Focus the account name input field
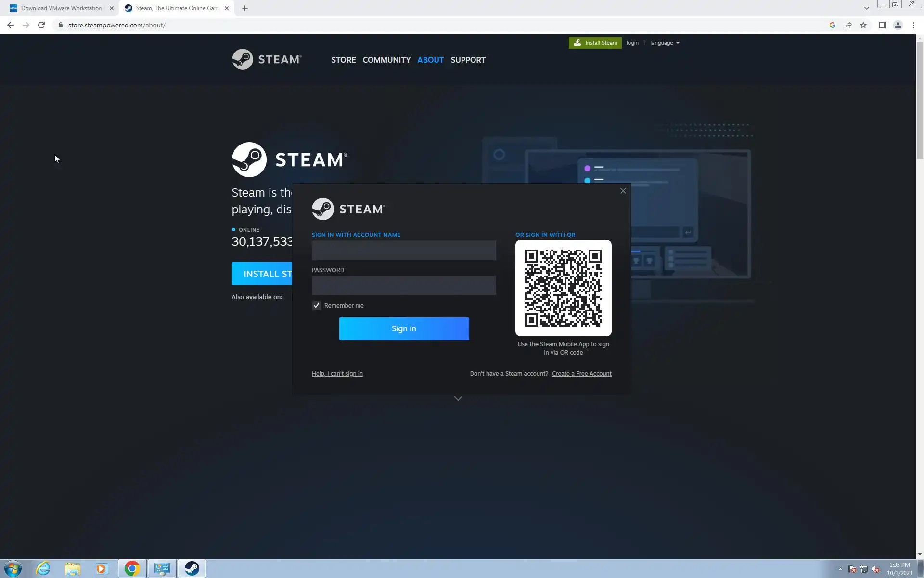Screen dimensions: 924x578 [404, 250]
